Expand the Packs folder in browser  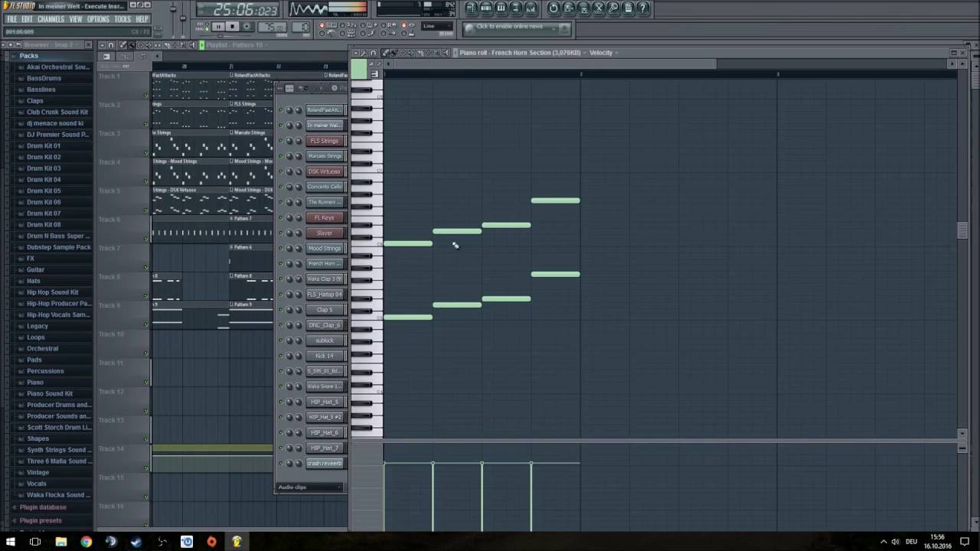pyautogui.click(x=29, y=56)
